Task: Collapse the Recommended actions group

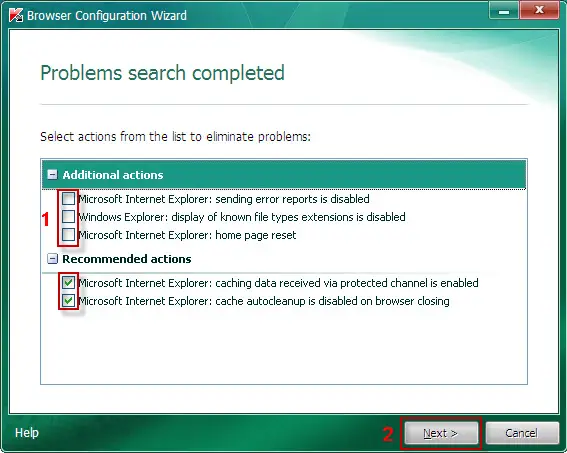Action: 52,258
